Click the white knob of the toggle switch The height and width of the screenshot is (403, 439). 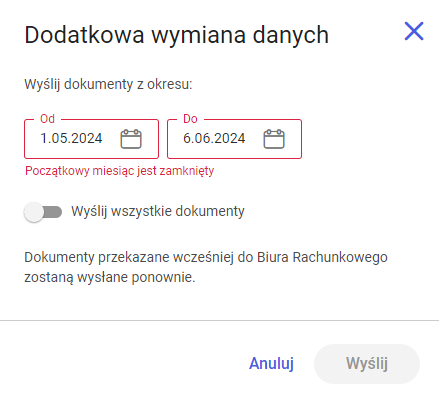[x=34, y=212]
